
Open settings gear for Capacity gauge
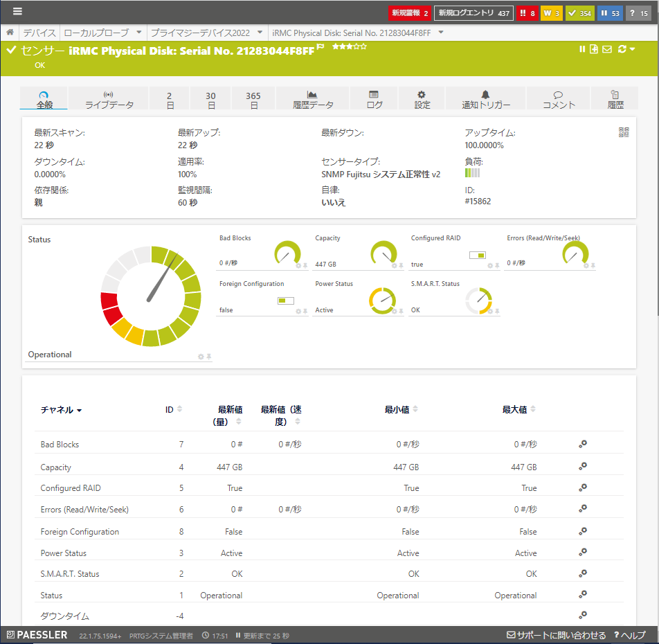(395, 266)
